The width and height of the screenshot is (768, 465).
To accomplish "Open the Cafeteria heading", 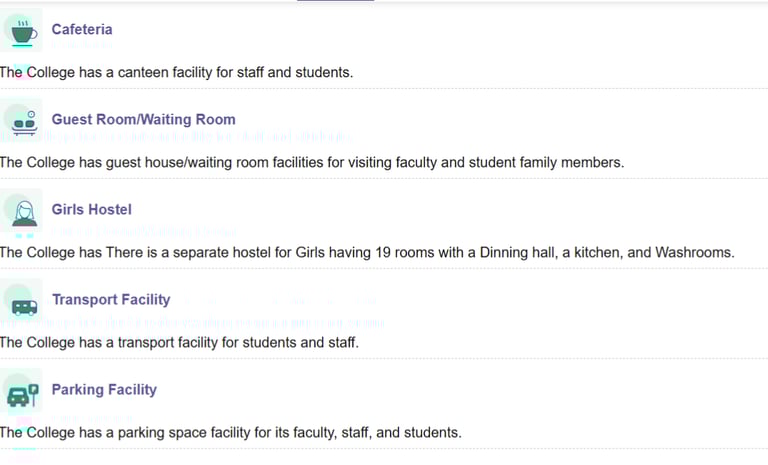I will pos(82,30).
